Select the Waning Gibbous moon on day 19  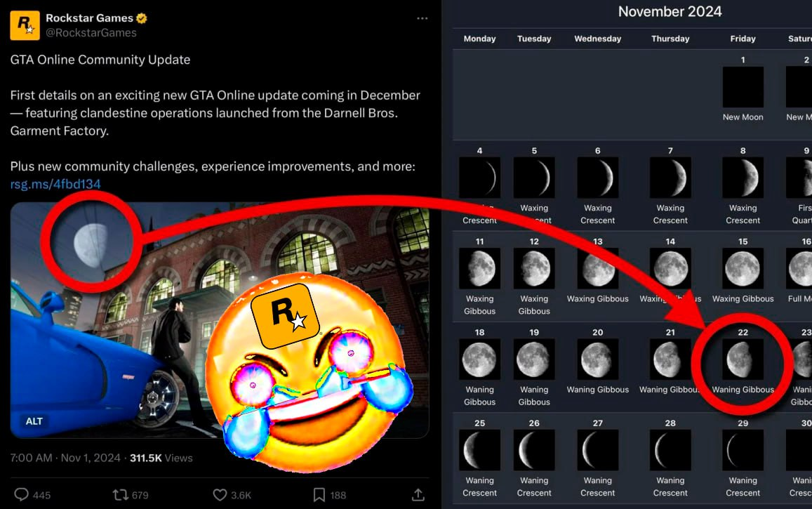pyautogui.click(x=534, y=359)
